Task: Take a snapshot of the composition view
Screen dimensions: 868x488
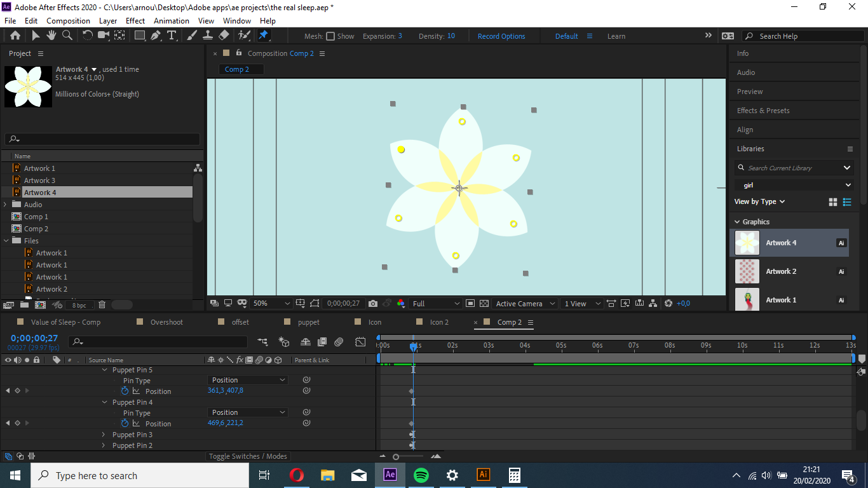Action: [x=373, y=303]
